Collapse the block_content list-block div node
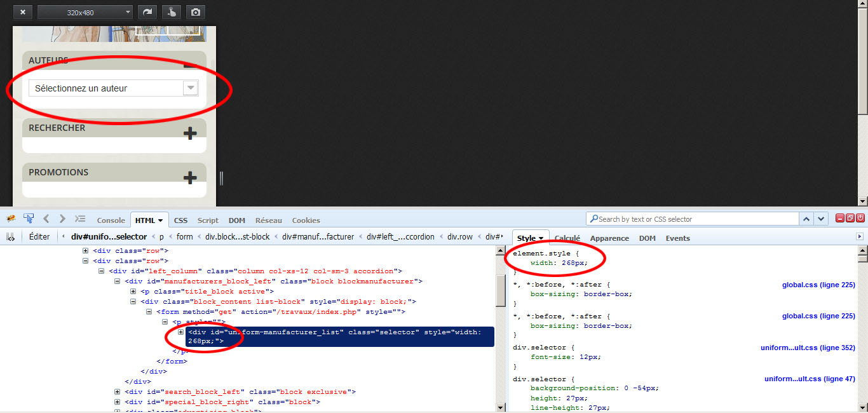 tap(133, 302)
